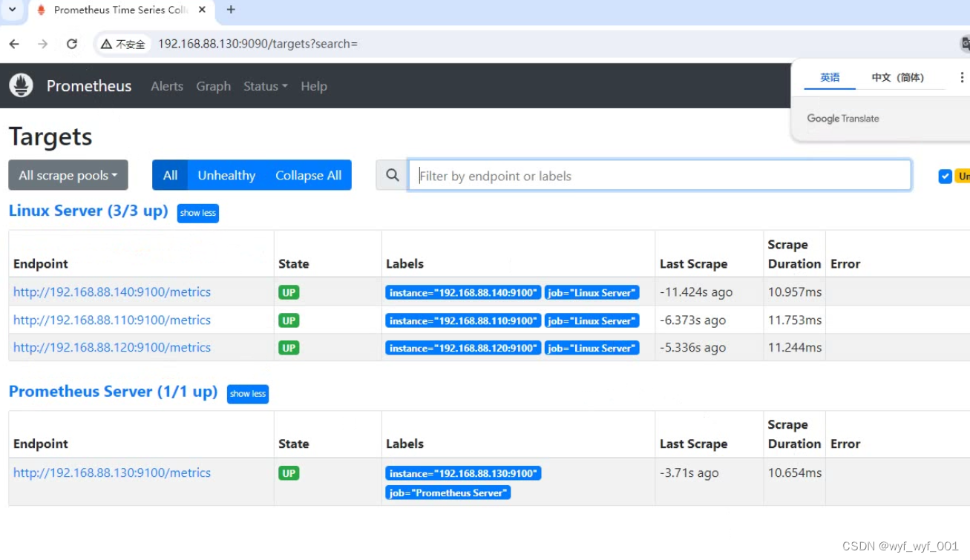Click the instance="192.168.88.130:9100" label badge
The image size is (970, 560).
[x=463, y=473]
